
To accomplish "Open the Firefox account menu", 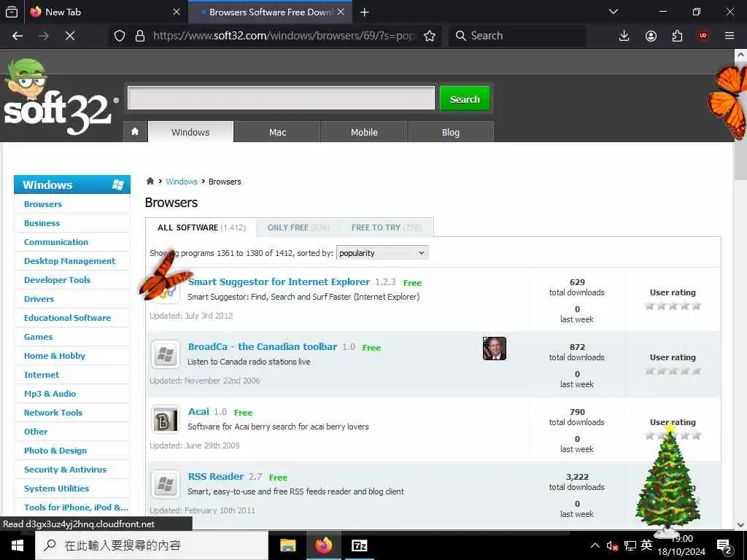I will 651,36.
